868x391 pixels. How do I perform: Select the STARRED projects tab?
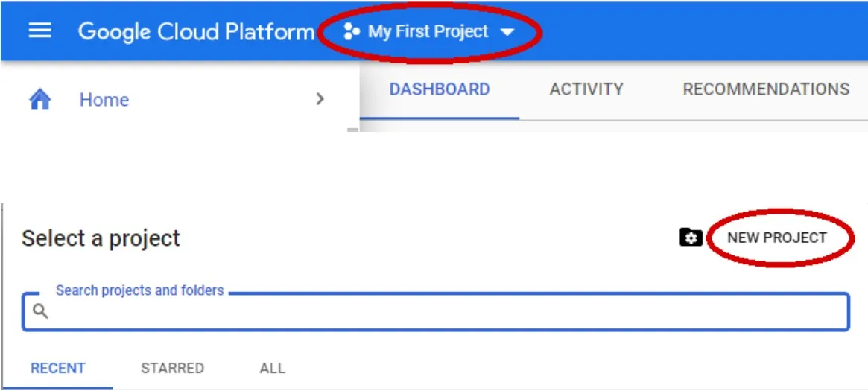[x=172, y=369]
